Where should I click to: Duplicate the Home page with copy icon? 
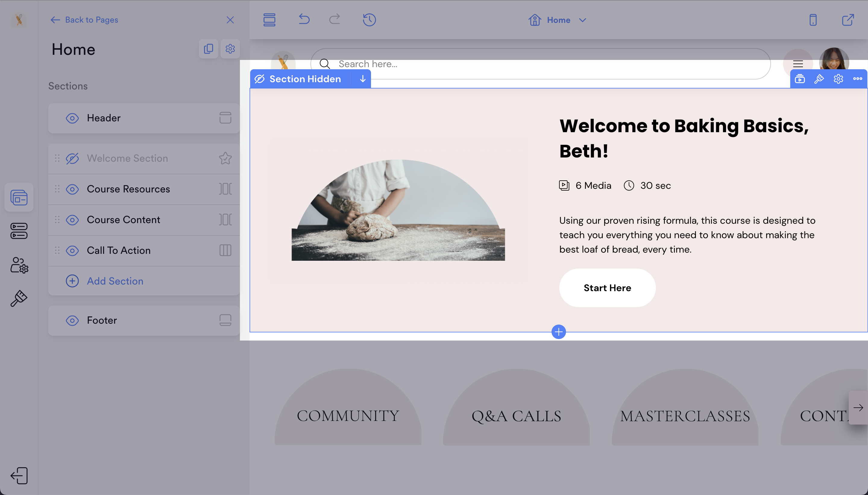pos(208,49)
